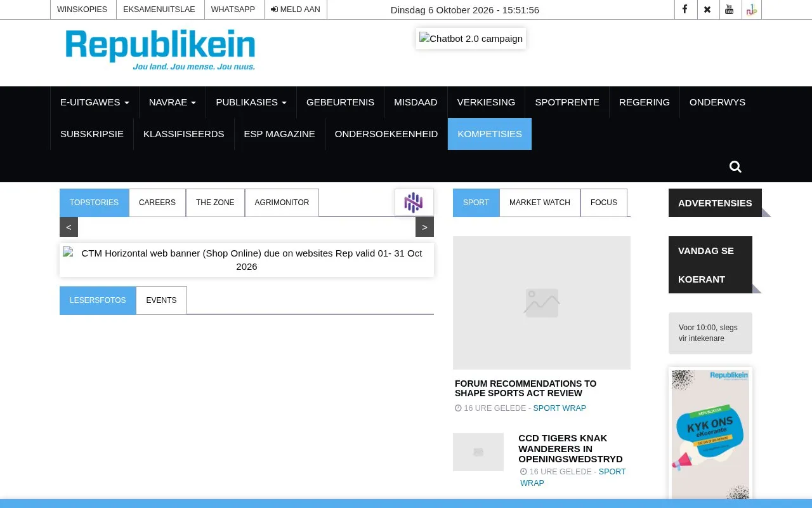
Task: Select the Lesersfotos tab
Action: pos(98,300)
